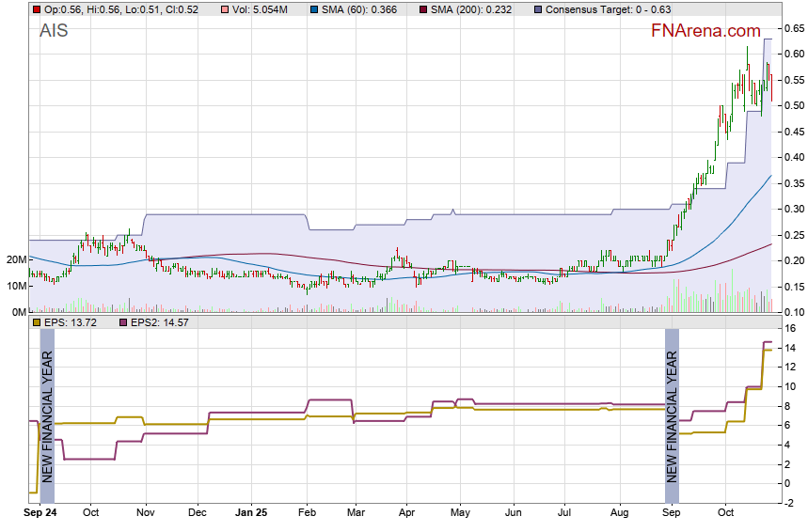The width and height of the screenshot is (808, 532).
Task: Click the Jan 25 date axis label
Action: [251, 513]
